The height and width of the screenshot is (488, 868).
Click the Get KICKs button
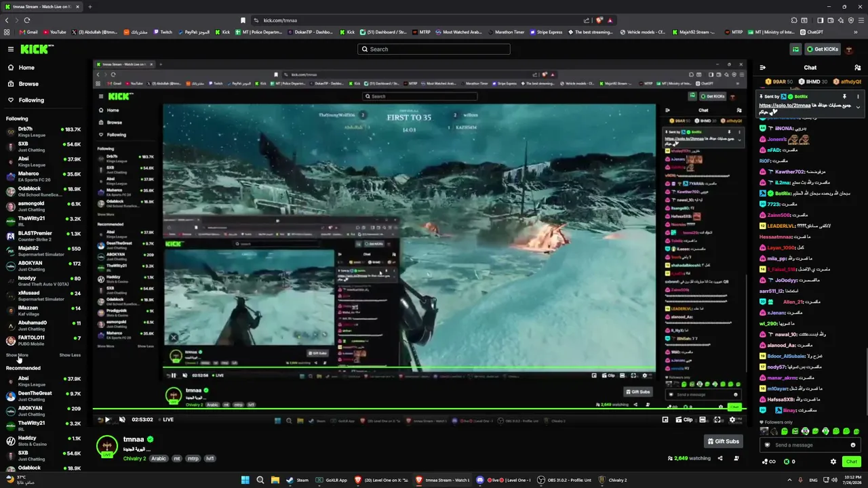822,49
